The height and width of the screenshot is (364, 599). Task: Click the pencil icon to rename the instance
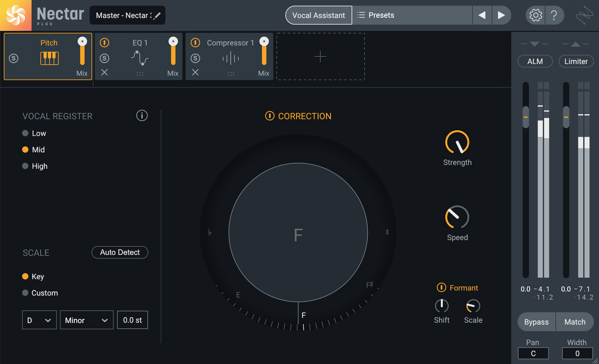(x=157, y=15)
